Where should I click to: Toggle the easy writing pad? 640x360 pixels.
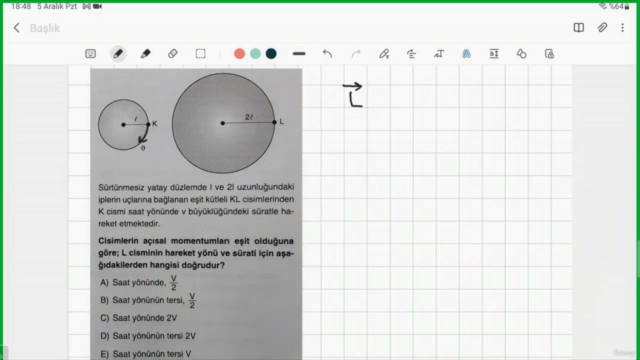pos(494,53)
